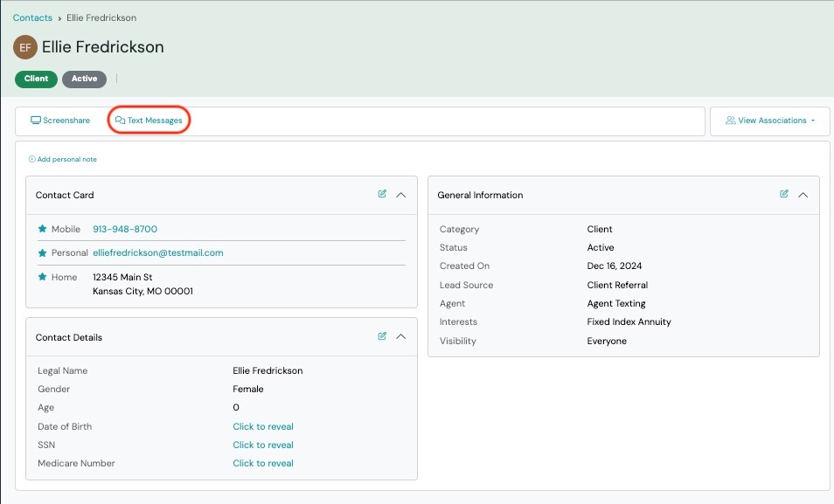The image size is (834, 504).
Task: Reveal the SSN value
Action: [263, 445]
